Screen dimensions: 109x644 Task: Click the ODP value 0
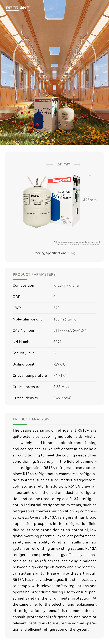pyautogui.click(x=54, y=297)
